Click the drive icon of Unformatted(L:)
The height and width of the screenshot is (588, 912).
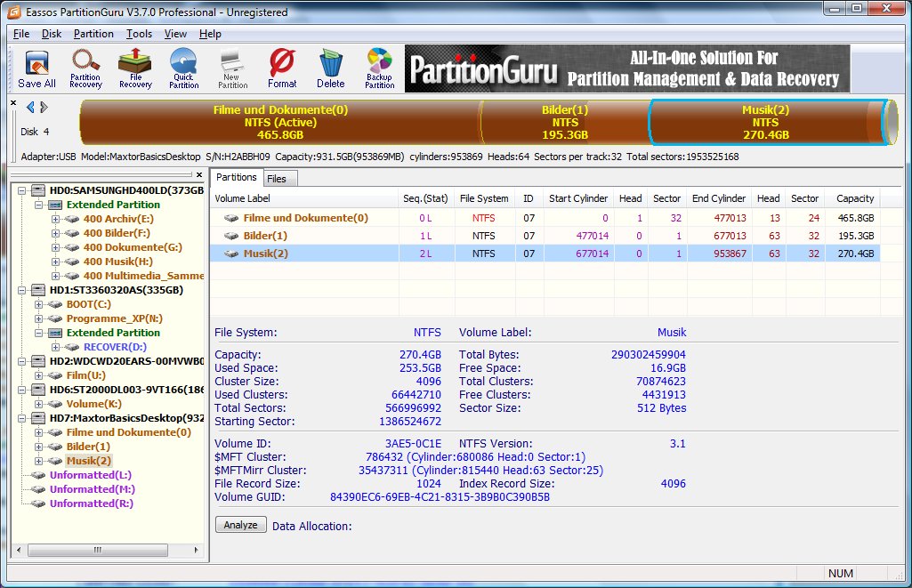38,475
